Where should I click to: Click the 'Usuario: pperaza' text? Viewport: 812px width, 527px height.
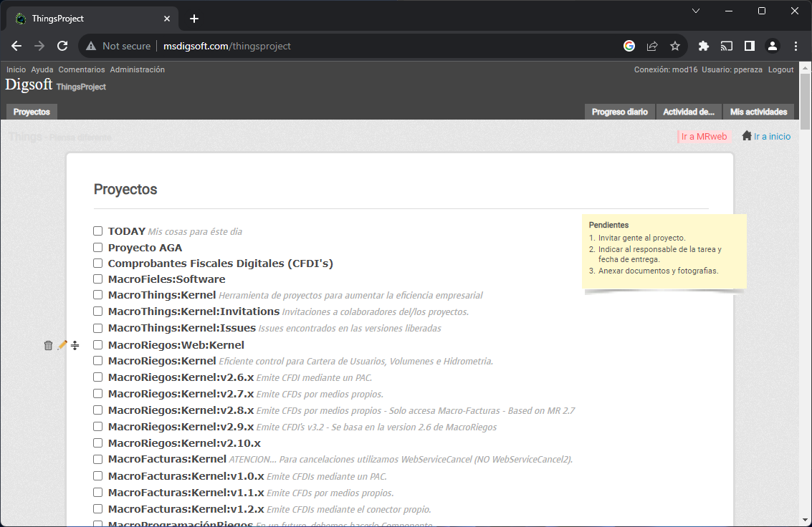(x=732, y=69)
